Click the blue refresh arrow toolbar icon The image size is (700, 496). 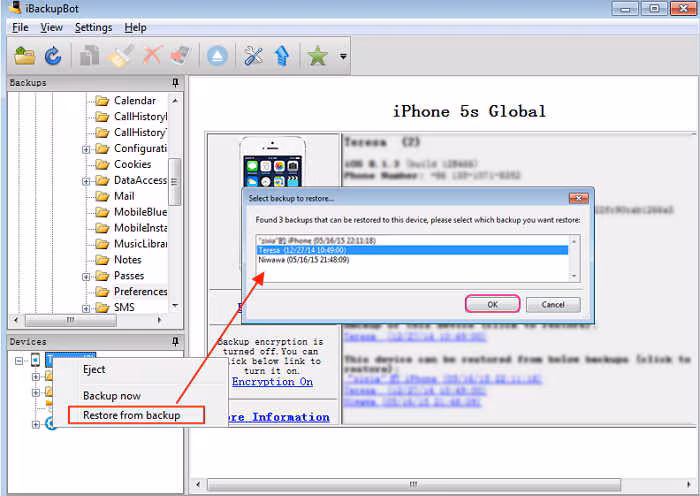[x=53, y=56]
